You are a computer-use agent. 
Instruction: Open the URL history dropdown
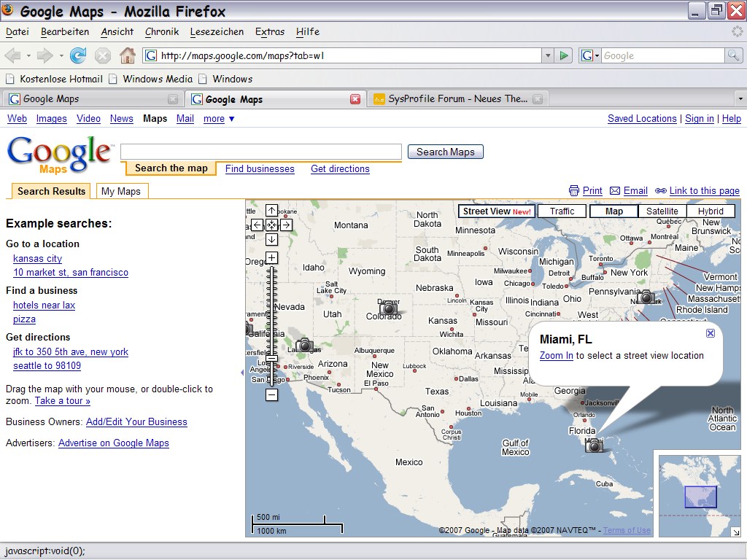coord(548,55)
